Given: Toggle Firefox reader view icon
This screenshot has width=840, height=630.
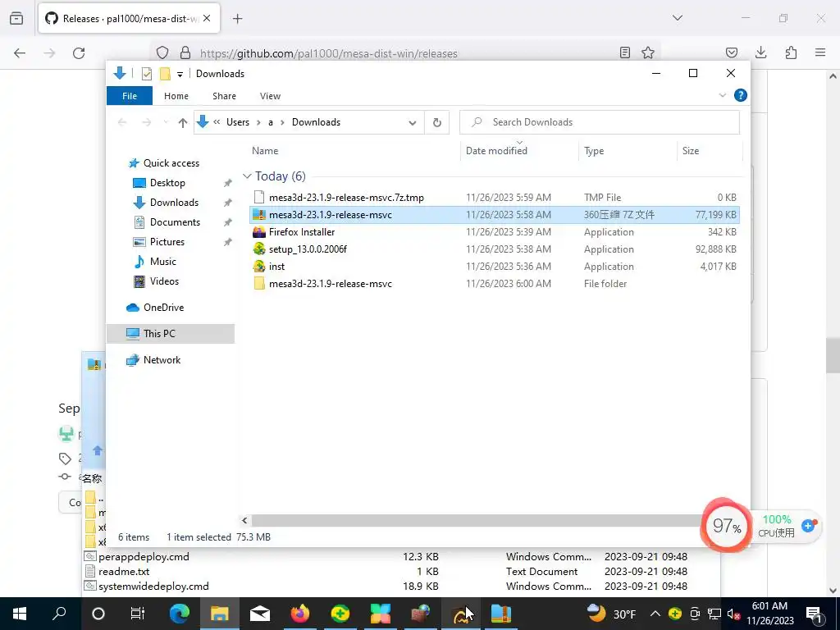Looking at the screenshot, I should [624, 52].
